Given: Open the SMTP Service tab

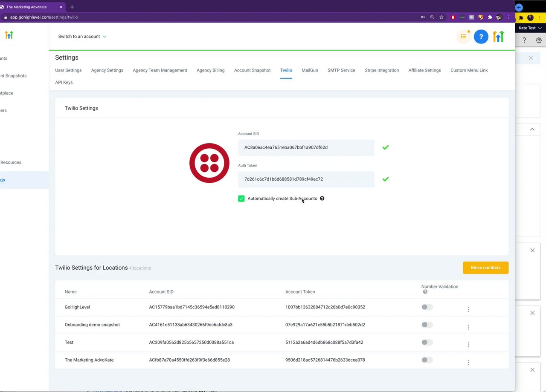Looking at the screenshot, I should [341, 70].
